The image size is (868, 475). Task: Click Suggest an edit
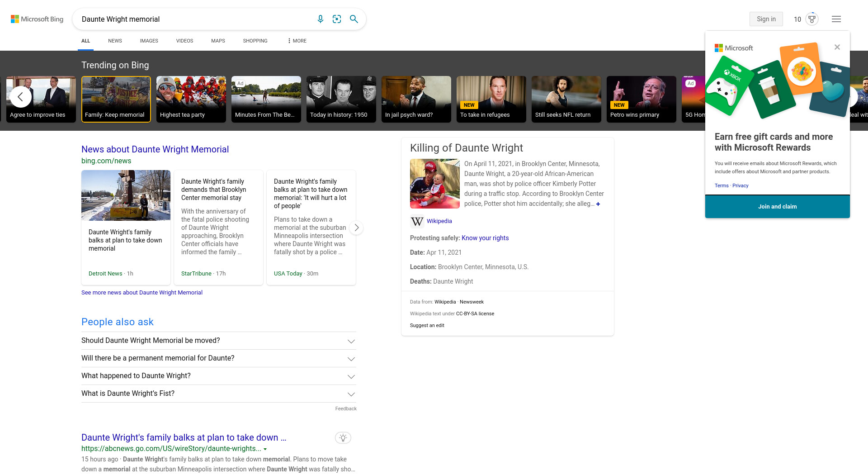point(427,325)
